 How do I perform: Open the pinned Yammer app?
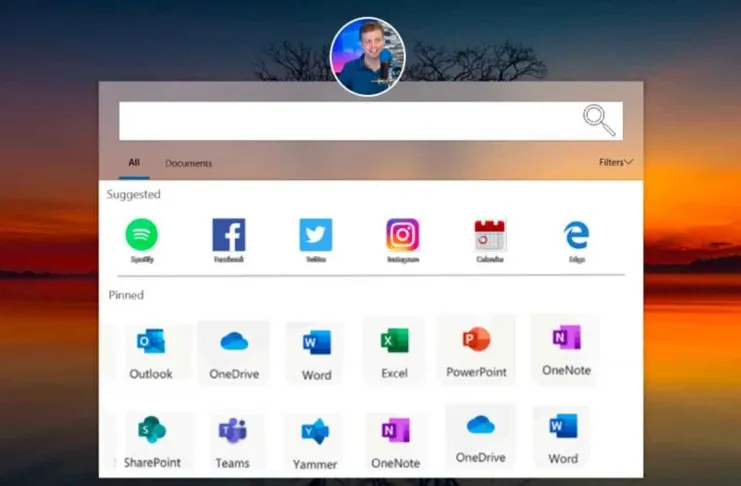[315, 443]
